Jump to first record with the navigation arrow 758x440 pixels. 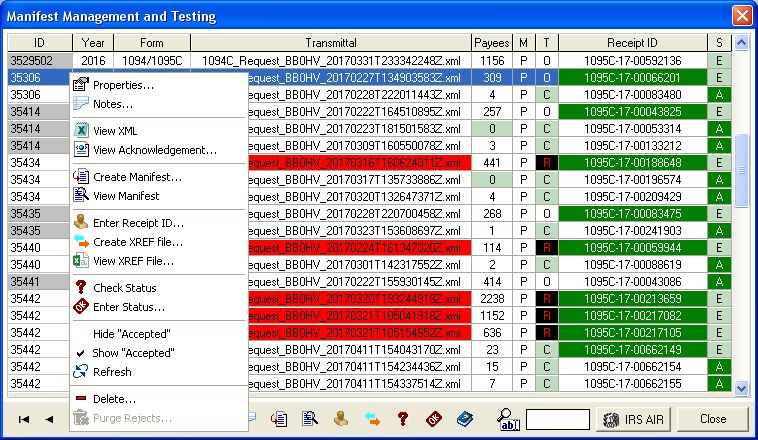pos(23,419)
